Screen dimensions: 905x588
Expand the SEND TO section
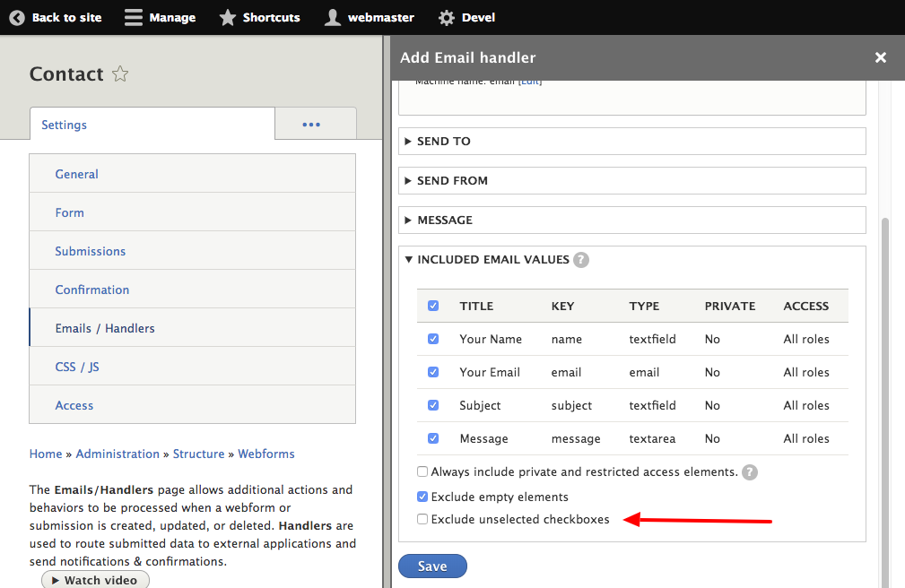click(x=632, y=142)
